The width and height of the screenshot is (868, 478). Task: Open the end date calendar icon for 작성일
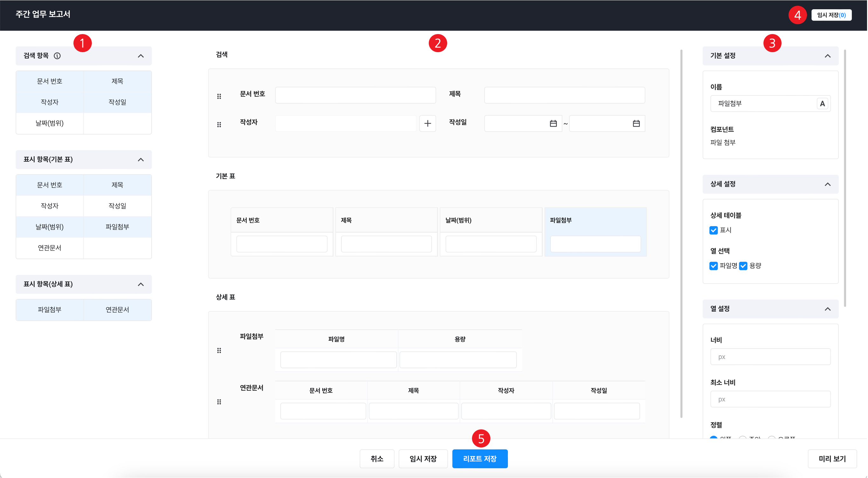tap(636, 123)
